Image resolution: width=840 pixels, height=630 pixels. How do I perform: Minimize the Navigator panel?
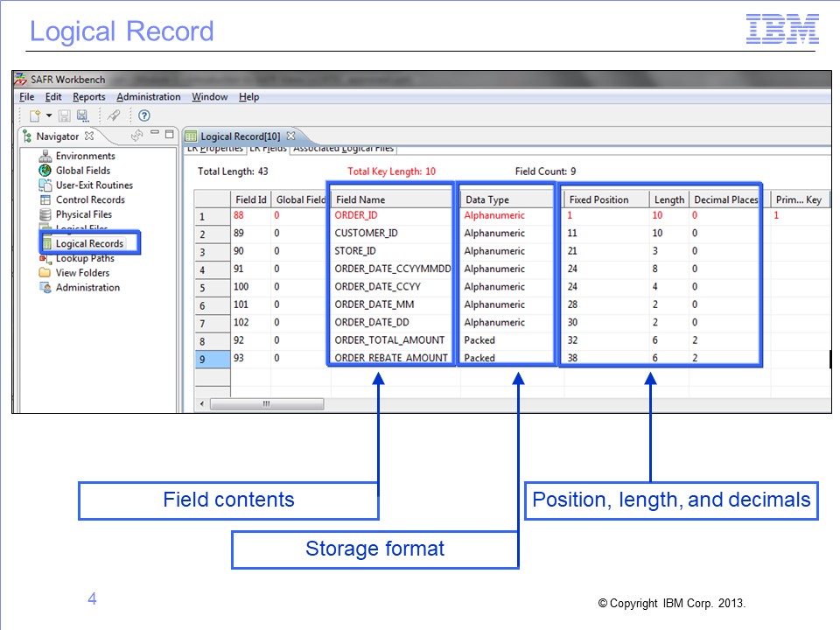pyautogui.click(x=155, y=132)
